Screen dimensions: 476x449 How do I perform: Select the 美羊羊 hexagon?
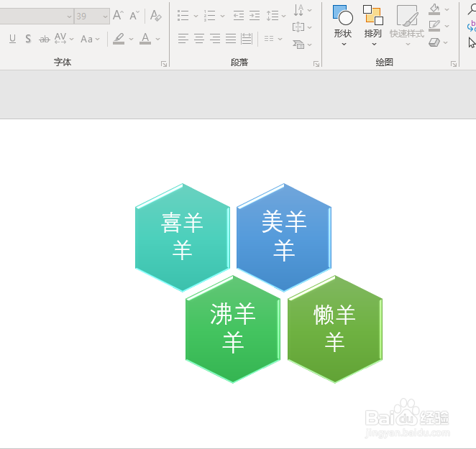click(284, 238)
